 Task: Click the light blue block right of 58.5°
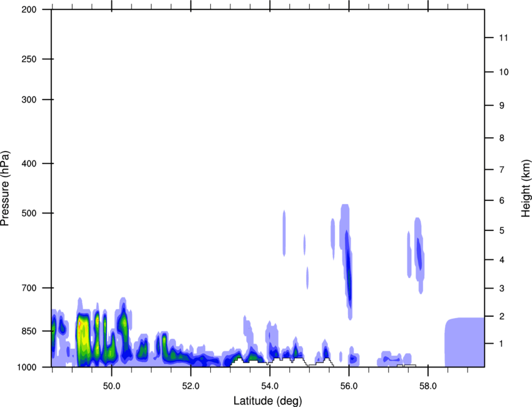click(x=465, y=342)
